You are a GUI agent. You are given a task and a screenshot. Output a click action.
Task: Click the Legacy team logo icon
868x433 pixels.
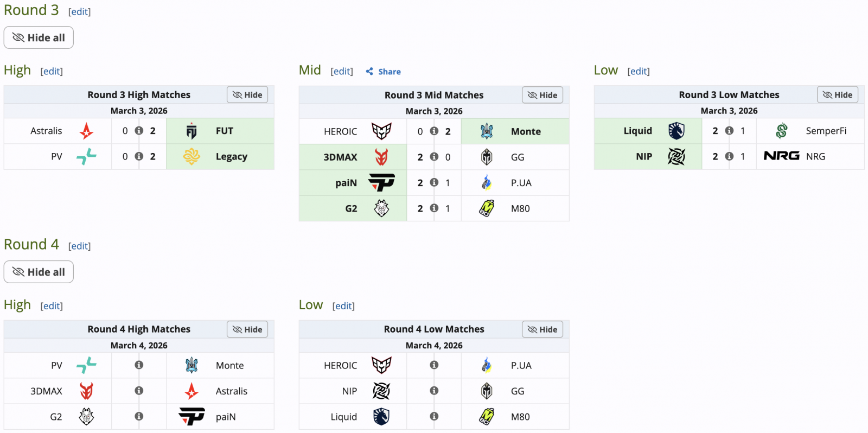(192, 157)
